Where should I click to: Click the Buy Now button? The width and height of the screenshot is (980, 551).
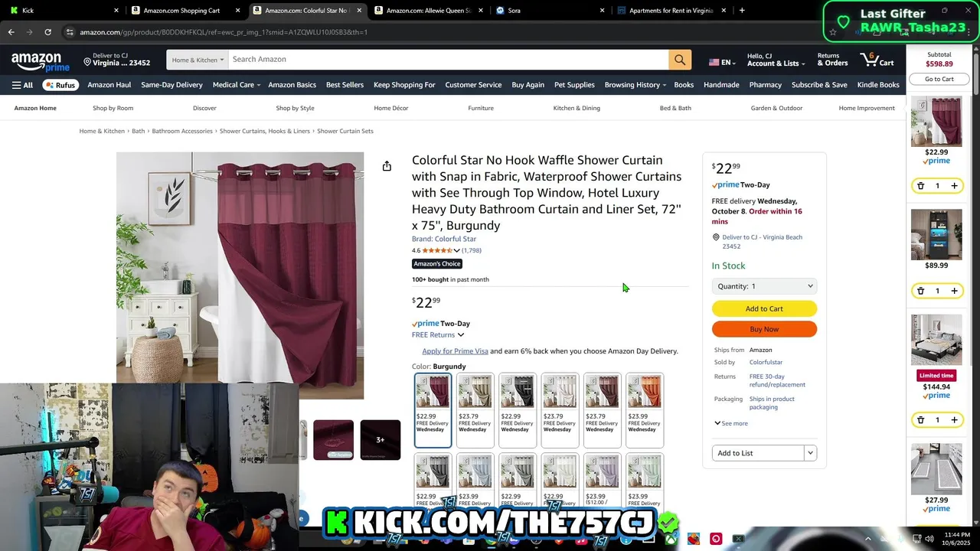pyautogui.click(x=764, y=329)
